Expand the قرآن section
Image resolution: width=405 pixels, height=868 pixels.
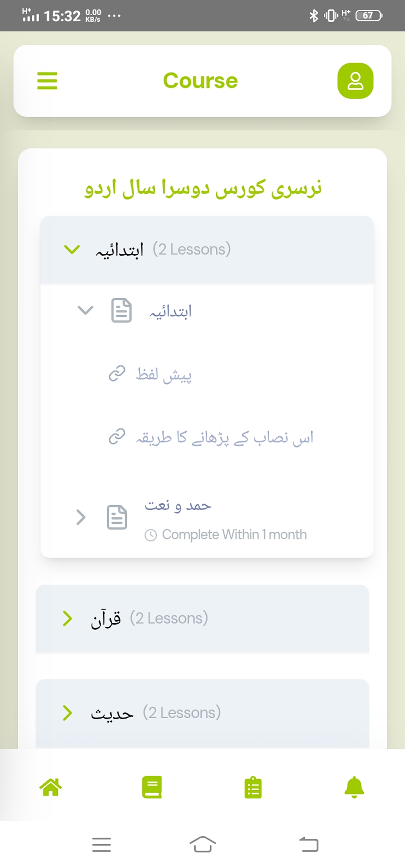[x=67, y=618]
